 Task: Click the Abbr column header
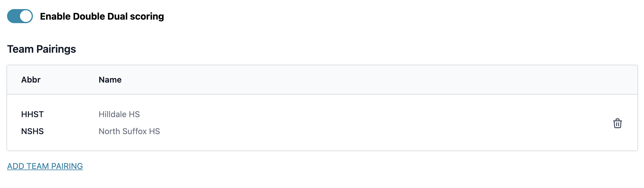31,80
